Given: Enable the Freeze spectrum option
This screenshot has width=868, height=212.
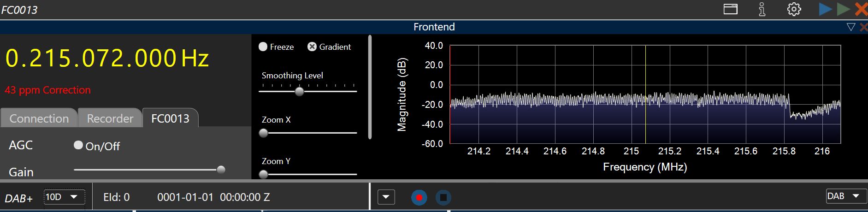Looking at the screenshot, I should click(263, 47).
